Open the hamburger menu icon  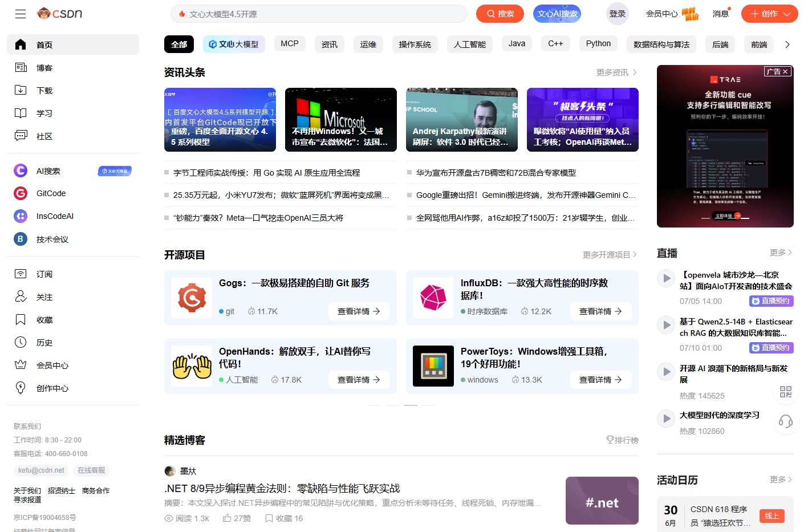(x=21, y=14)
